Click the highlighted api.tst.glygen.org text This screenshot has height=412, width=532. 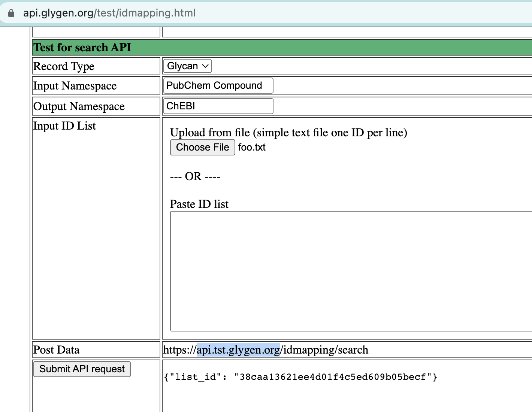point(238,350)
